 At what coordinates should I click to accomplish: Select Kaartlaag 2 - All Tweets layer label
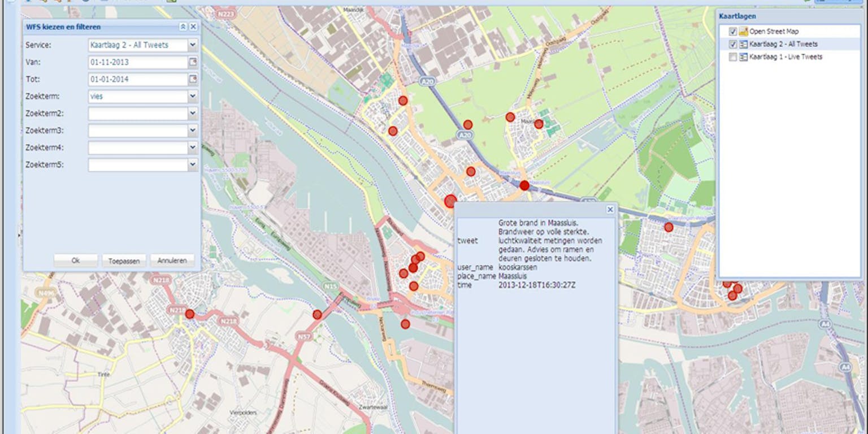click(783, 44)
